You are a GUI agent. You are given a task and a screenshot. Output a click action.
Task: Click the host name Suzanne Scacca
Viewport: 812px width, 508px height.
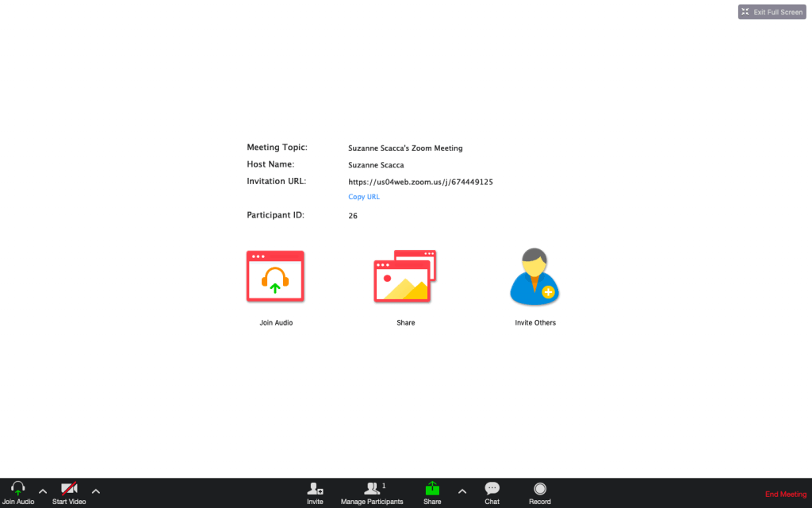point(376,165)
